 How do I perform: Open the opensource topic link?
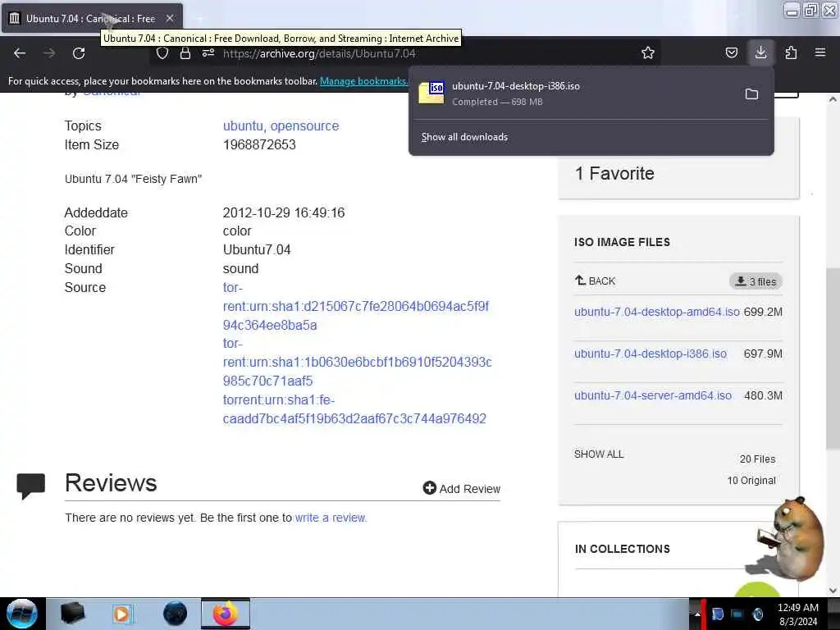[305, 126]
